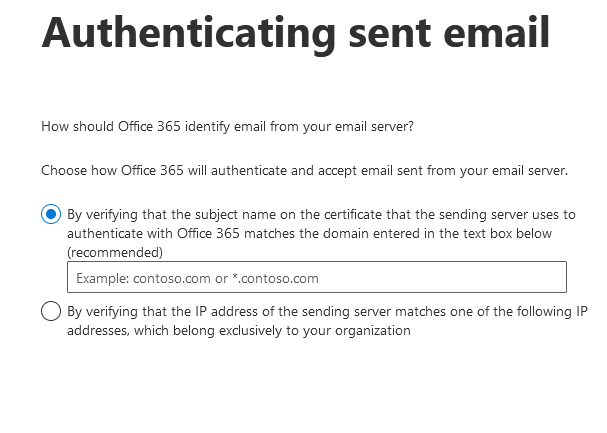Select the certificate subject name radio button
This screenshot has width=607, height=433.
click(x=51, y=214)
